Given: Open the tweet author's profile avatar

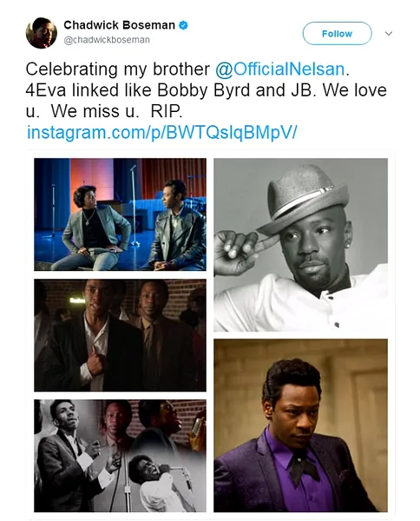Looking at the screenshot, I should coord(41,33).
